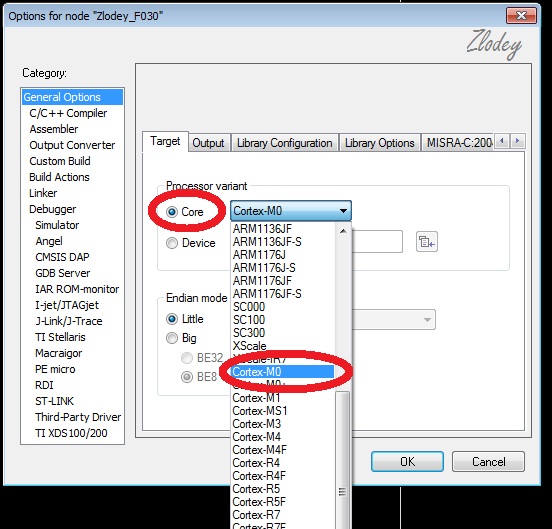
Task: Select the C/C++ Compiler category
Action: click(68, 113)
